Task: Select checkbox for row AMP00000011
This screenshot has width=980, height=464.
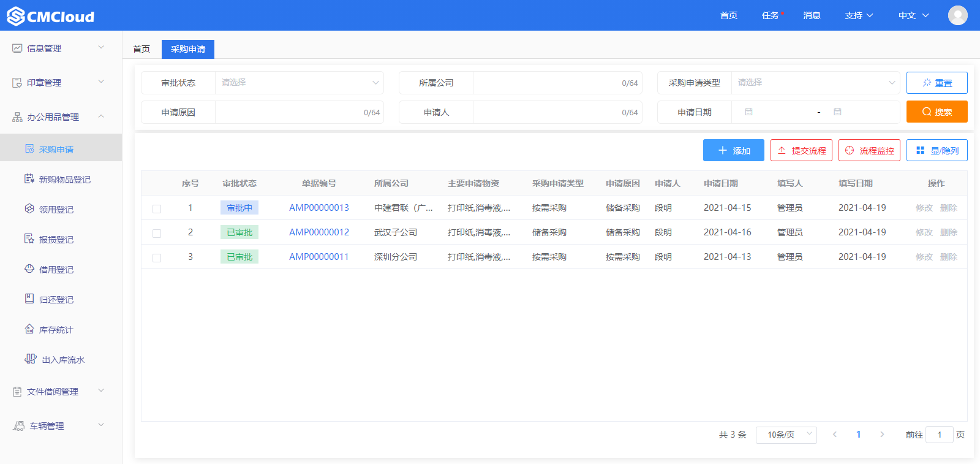Action: (157, 258)
